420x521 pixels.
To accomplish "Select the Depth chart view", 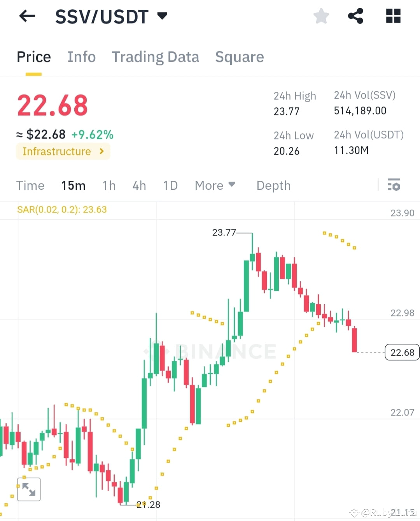I will tap(273, 185).
